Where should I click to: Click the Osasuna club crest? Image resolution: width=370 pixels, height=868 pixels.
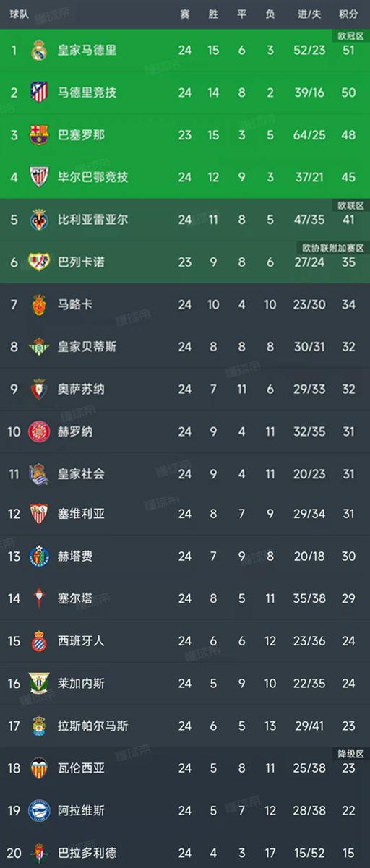pos(38,389)
